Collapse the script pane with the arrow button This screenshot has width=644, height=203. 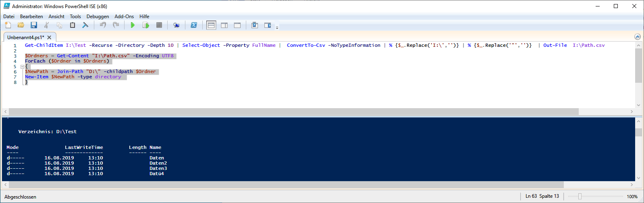point(638,37)
